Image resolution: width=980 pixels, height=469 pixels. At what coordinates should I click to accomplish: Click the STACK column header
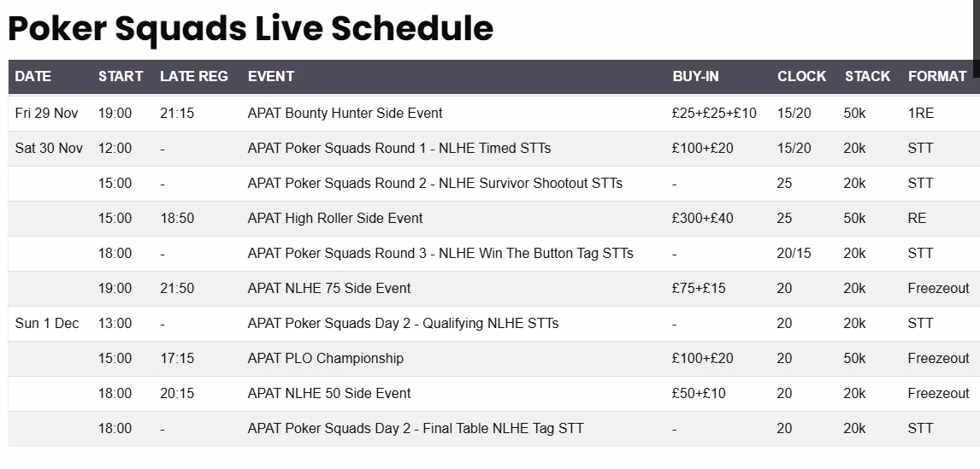(867, 76)
